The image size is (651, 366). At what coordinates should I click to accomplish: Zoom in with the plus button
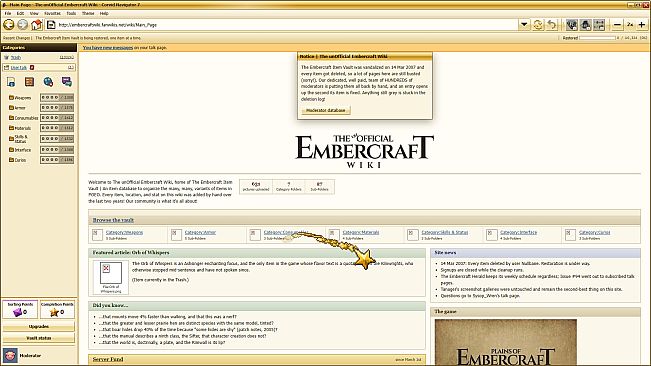pos(641,25)
